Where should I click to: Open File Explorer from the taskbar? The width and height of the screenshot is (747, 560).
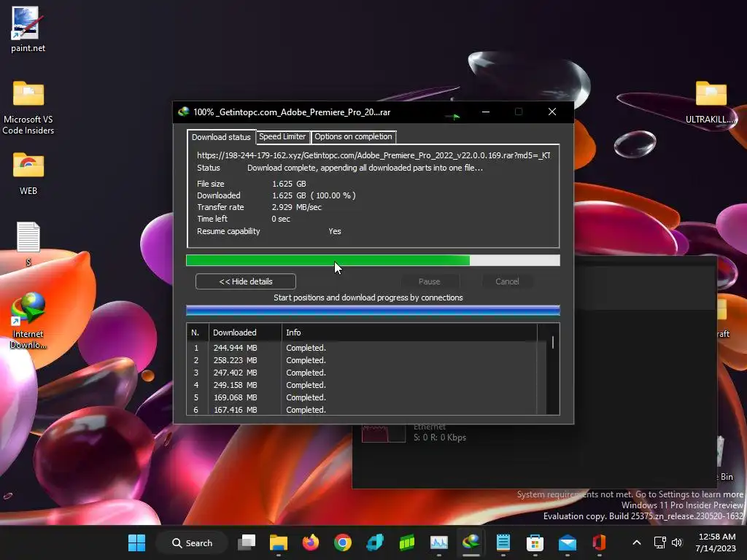pos(279,542)
